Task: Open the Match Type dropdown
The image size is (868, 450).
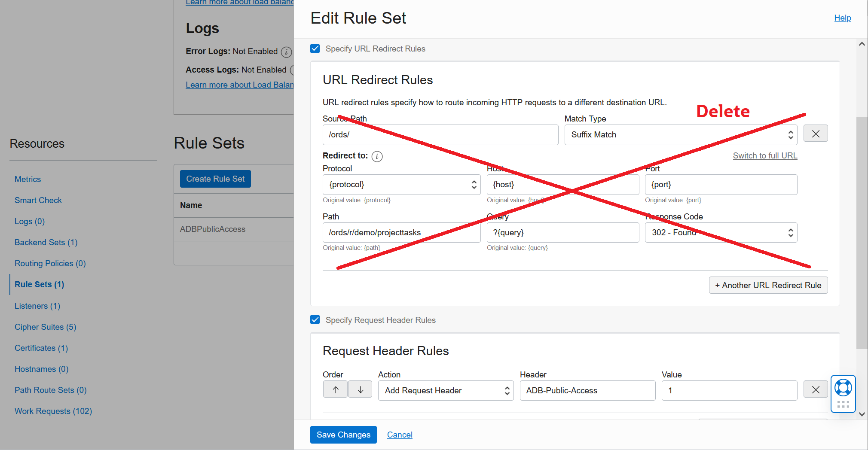Action: tap(681, 135)
